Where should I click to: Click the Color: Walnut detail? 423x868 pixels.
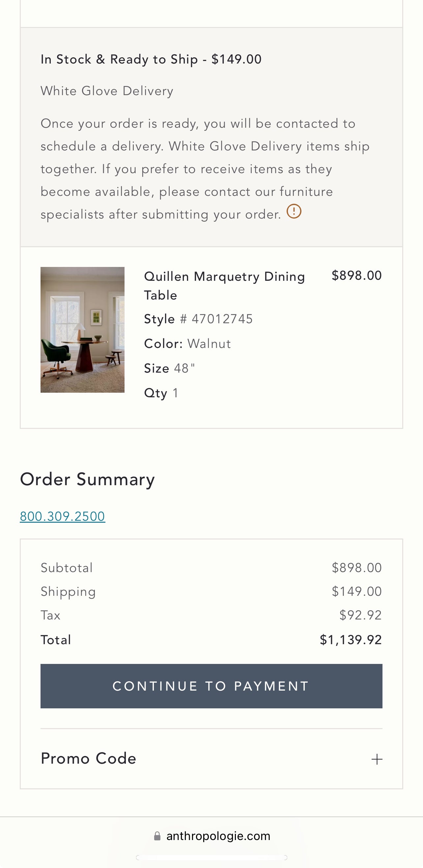[x=187, y=344]
